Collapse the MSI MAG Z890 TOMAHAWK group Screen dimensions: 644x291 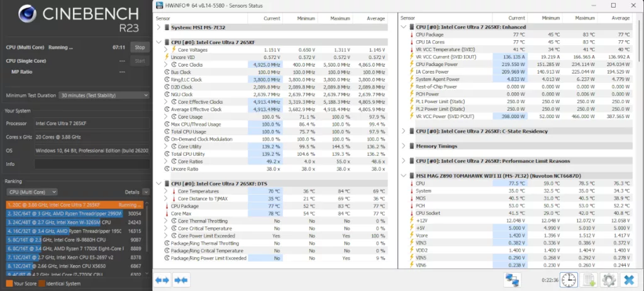coord(404,175)
